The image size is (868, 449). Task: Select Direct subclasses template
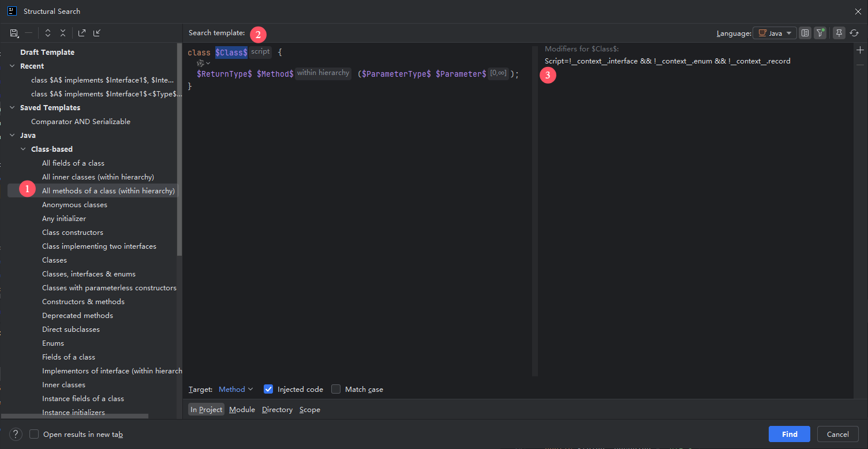pyautogui.click(x=71, y=329)
